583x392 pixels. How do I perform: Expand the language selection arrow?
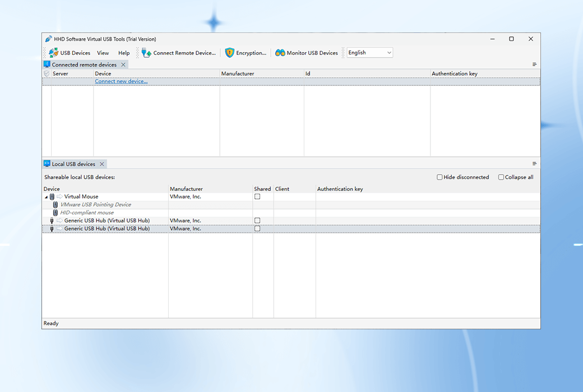[x=389, y=52]
